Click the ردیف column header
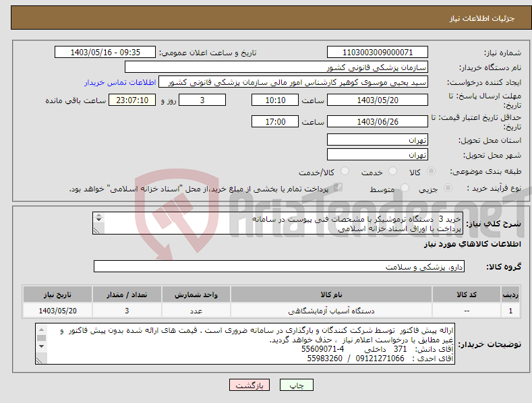532x403 pixels. coord(510,294)
